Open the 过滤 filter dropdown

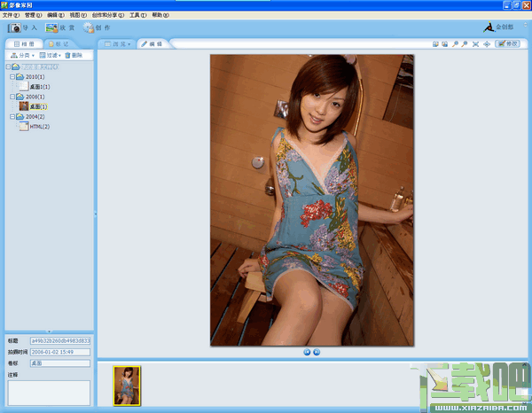(x=50, y=55)
